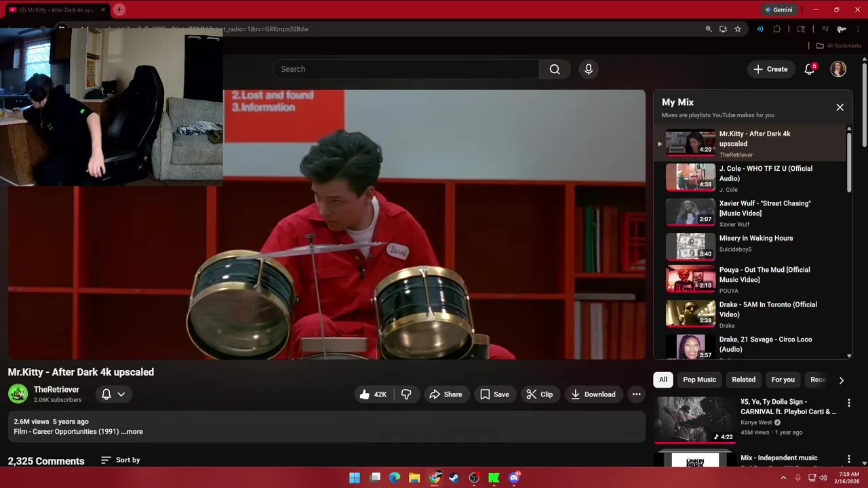Screen dimensions: 868x488
Task: Open a new browser tab
Action: (119, 9)
